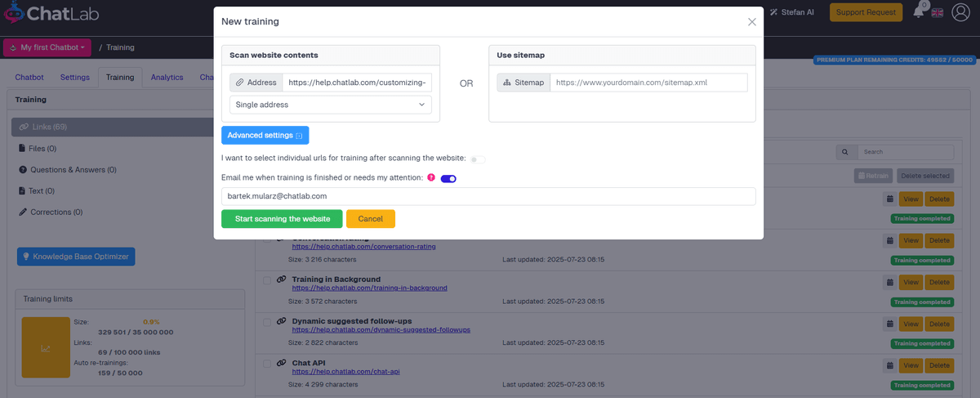The width and height of the screenshot is (980, 398).
Task: Turn off email notification toggle
Action: 448,178
